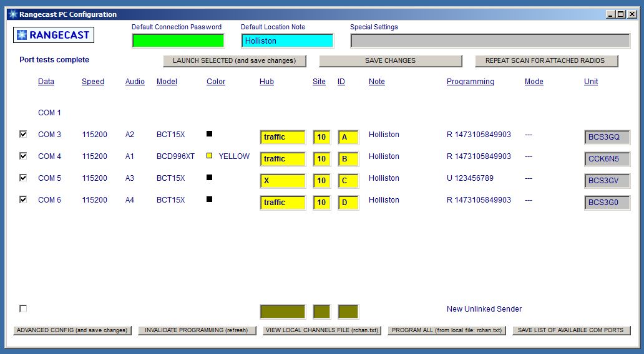
Task: Click the Hub column header link
Action: [266, 82]
